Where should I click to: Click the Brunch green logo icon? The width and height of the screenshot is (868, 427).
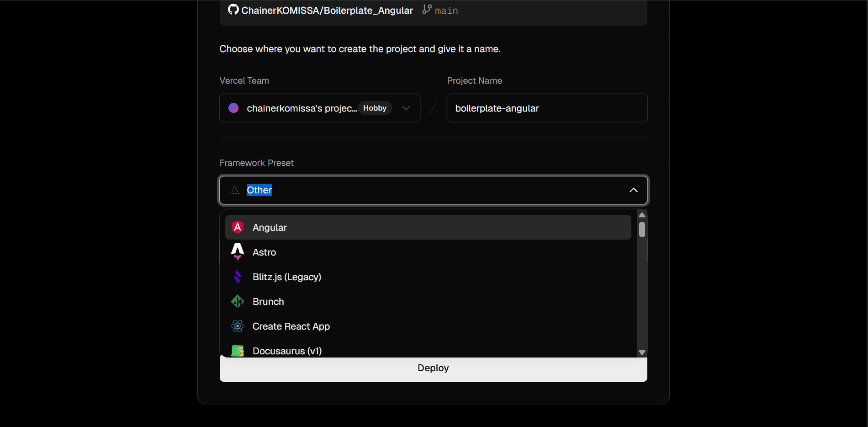[x=238, y=301]
